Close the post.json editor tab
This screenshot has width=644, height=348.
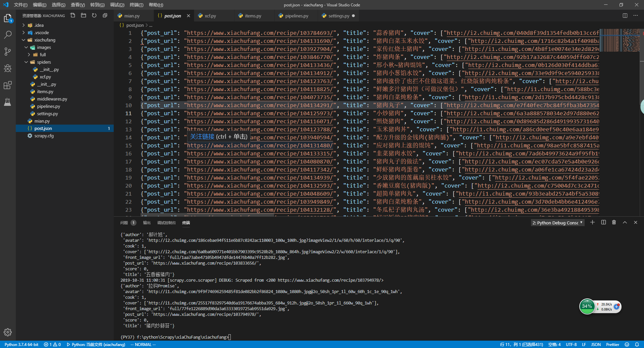click(189, 16)
